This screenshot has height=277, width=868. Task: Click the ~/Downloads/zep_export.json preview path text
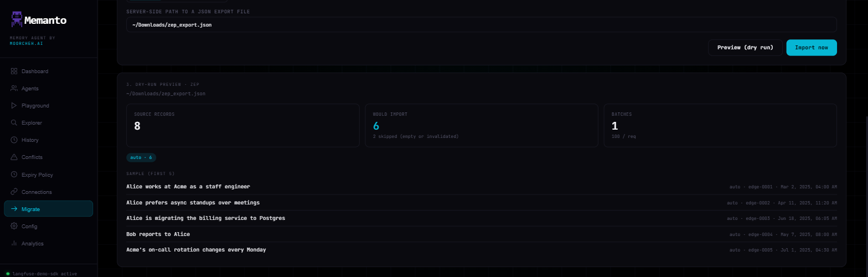[x=166, y=94]
